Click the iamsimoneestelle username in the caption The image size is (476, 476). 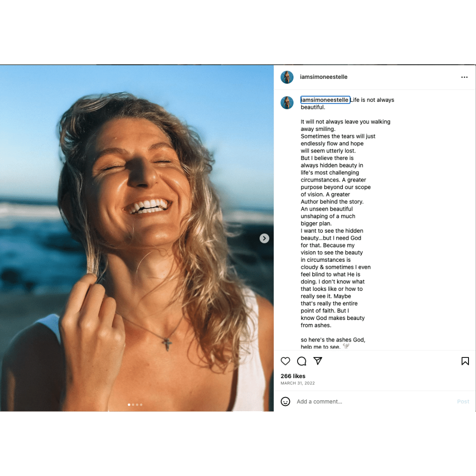click(x=325, y=100)
